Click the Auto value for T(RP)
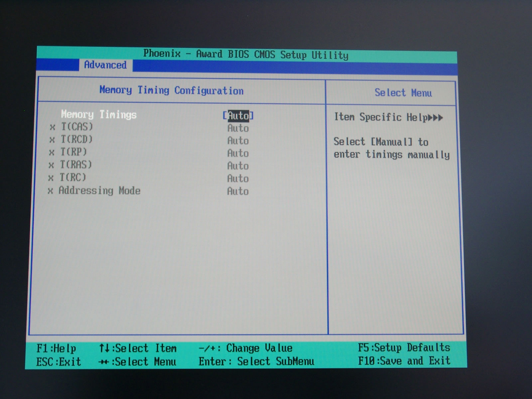 (238, 153)
